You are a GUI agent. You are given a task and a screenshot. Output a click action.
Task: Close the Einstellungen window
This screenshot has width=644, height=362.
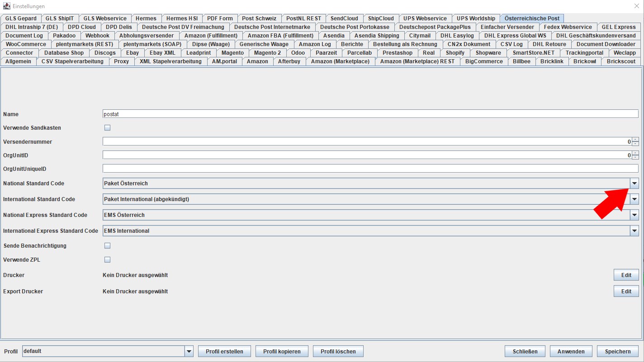[x=637, y=6]
